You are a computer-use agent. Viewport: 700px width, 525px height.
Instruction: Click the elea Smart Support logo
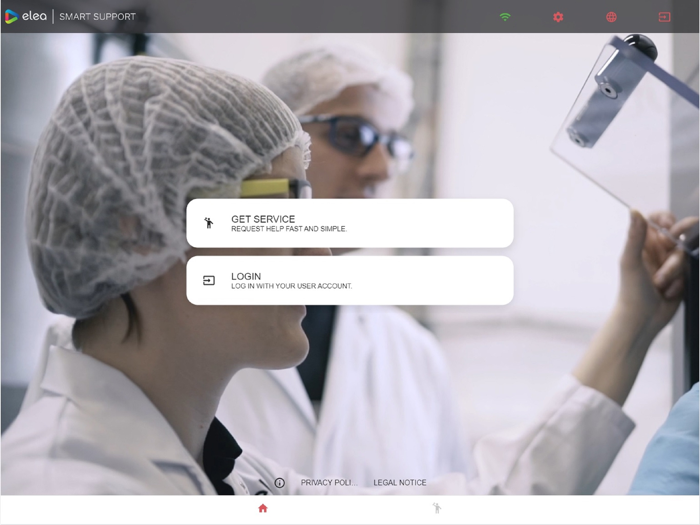coord(70,17)
